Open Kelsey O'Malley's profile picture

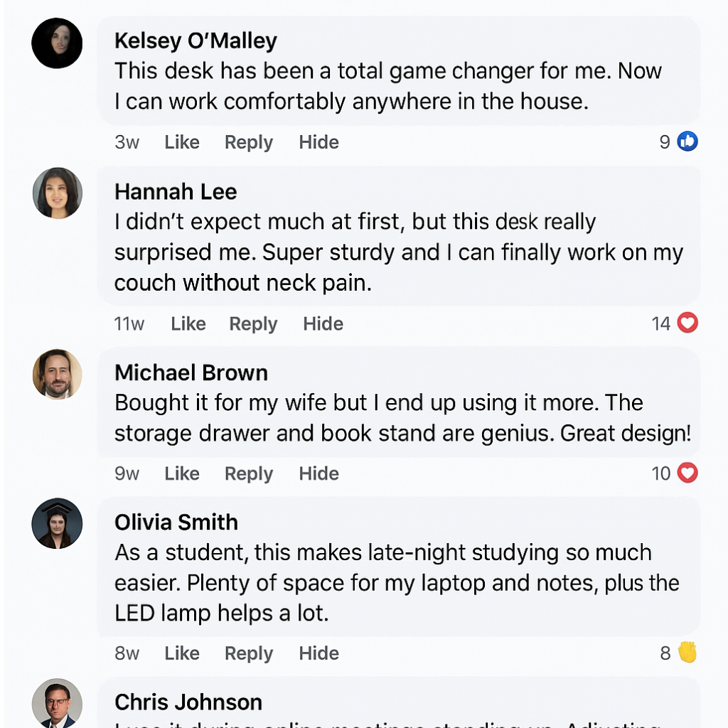pos(57,43)
